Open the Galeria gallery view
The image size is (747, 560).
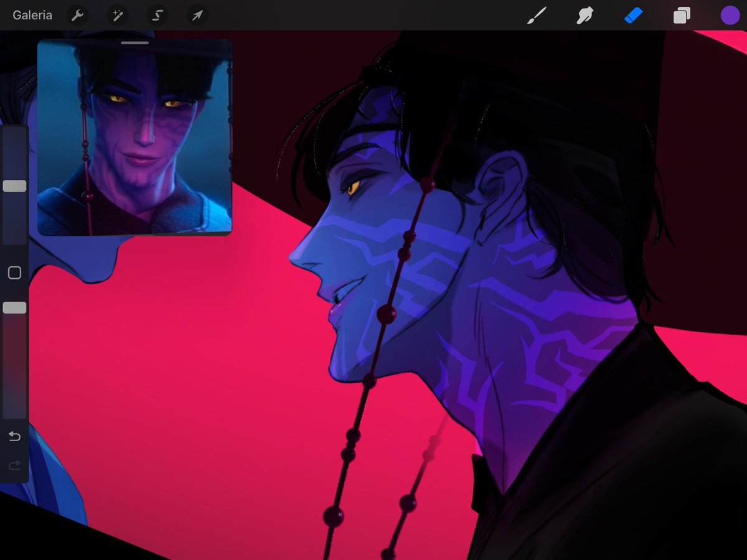point(32,15)
